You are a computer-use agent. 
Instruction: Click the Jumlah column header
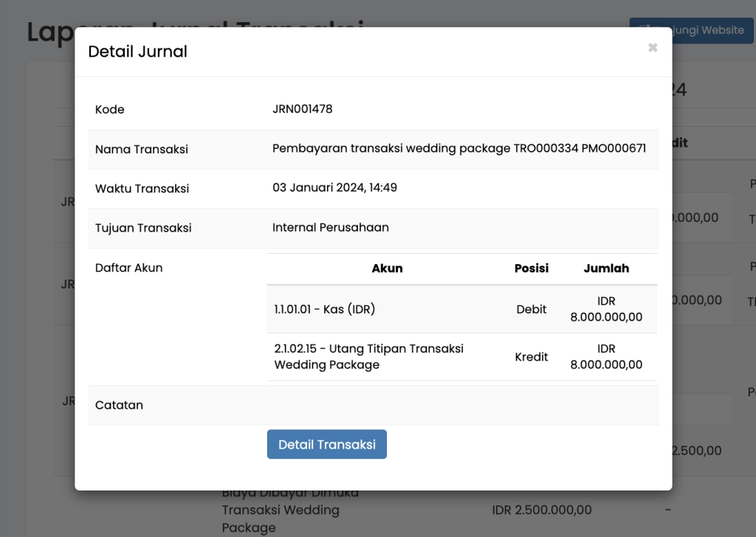point(606,268)
